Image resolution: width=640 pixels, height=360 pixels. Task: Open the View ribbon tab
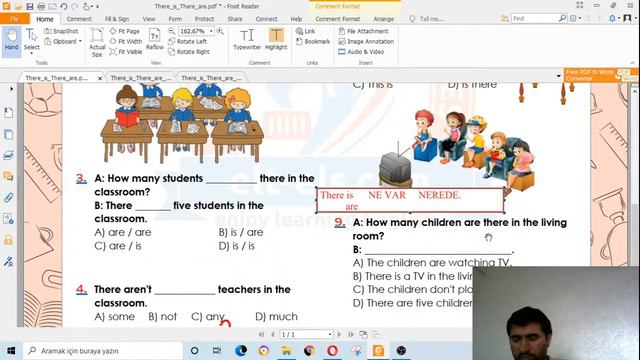[149, 19]
